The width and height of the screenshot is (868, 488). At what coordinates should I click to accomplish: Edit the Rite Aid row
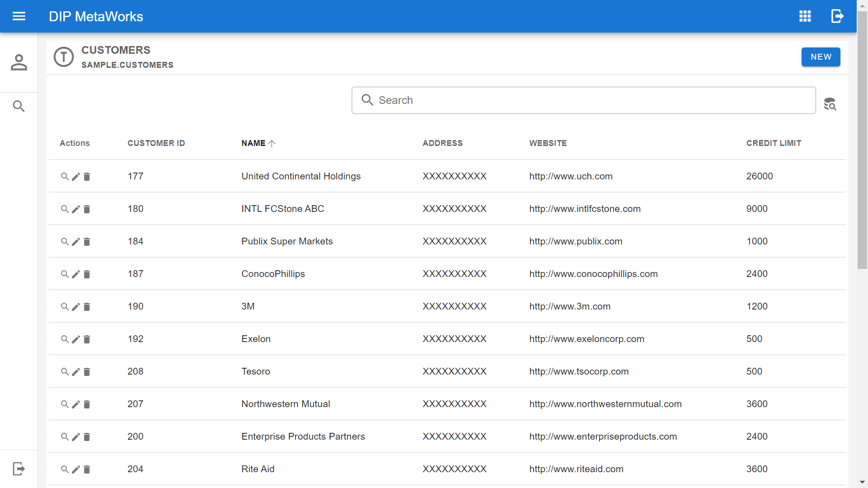point(76,469)
